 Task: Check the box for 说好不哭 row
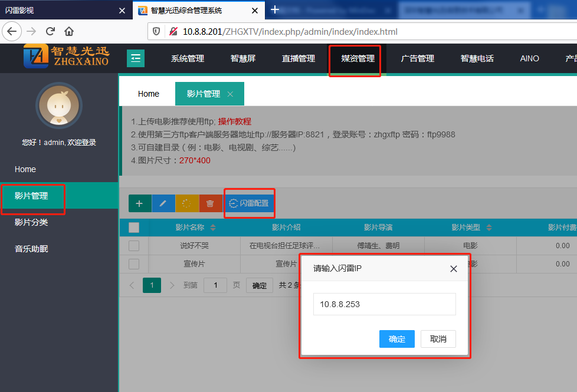tap(134, 246)
